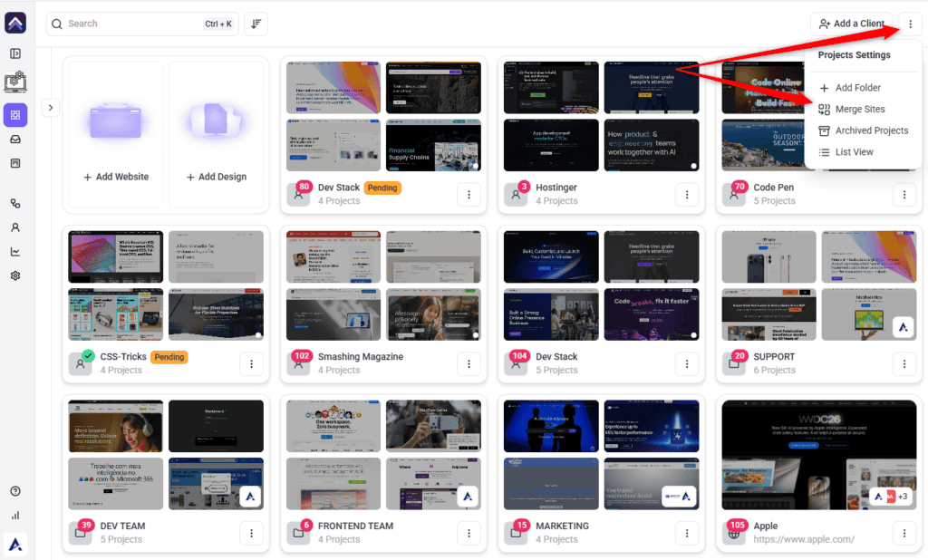The width and height of the screenshot is (928, 560).
Task: Open options menu for MARKETING card
Action: [687, 534]
